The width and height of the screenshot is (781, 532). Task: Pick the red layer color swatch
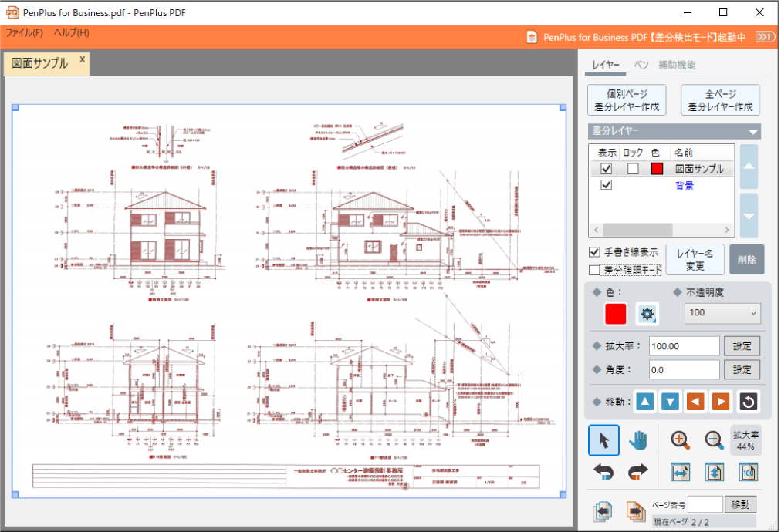pos(616,314)
